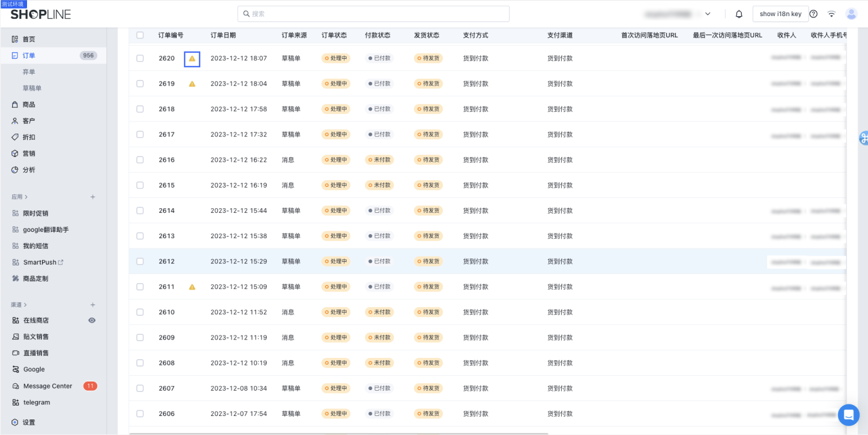This screenshot has height=435, width=868.
Task: Click the floating blue side widget icon
Action: [863, 138]
